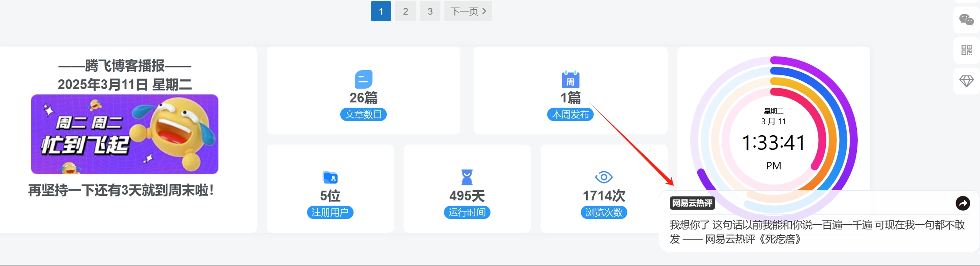Click the clock time 1:33:41
This screenshot has width=980, height=266.
click(x=774, y=143)
